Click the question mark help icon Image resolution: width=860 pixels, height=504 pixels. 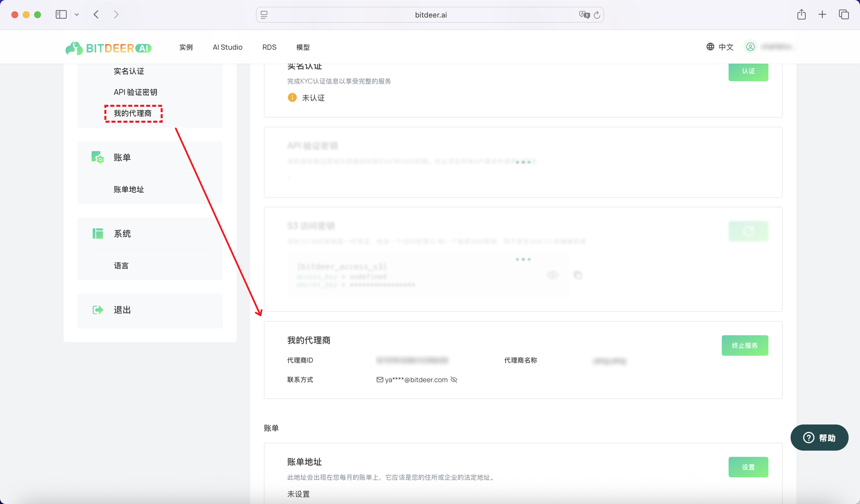click(808, 437)
